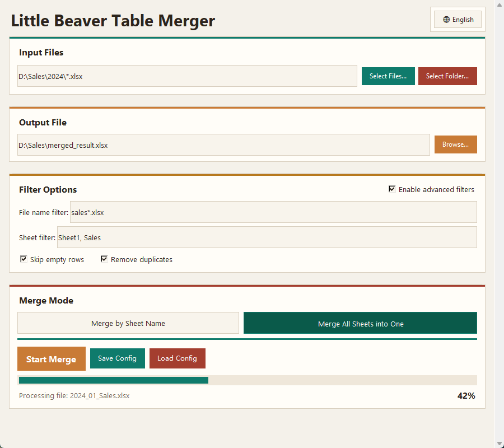Click the Output File heading
This screenshot has width=504, height=448.
tap(43, 123)
